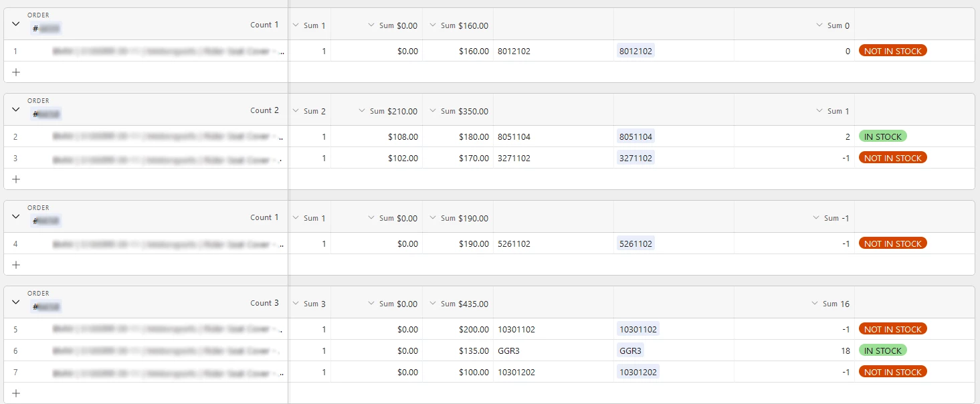Open the Sum 16 summary dropdown
980x404 pixels.
(x=814, y=304)
